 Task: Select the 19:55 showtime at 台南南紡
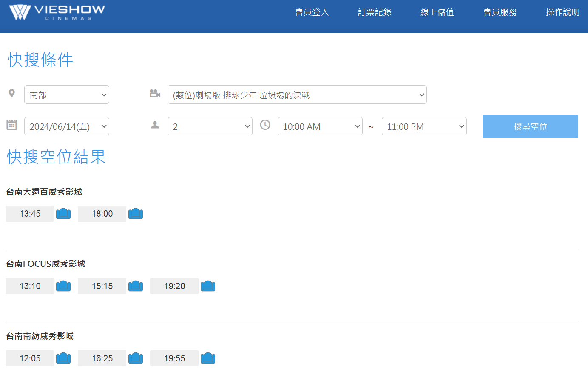[x=174, y=358]
